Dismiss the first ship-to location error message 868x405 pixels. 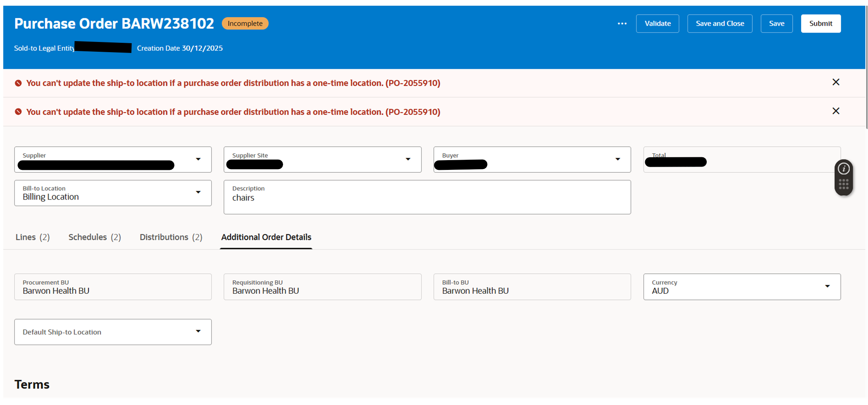835,82
